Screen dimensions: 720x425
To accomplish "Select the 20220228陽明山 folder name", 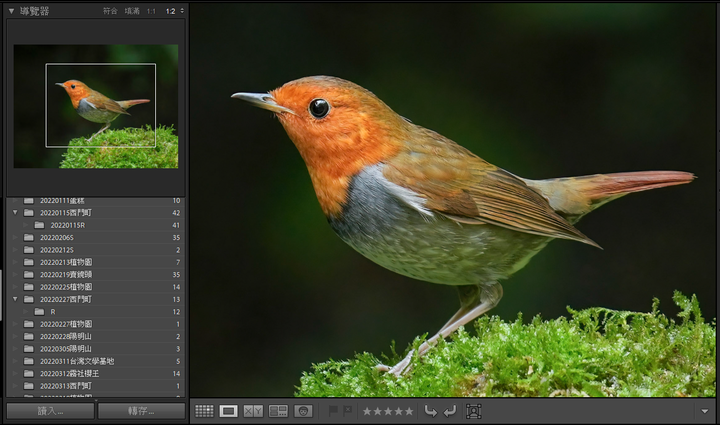I will point(66,336).
